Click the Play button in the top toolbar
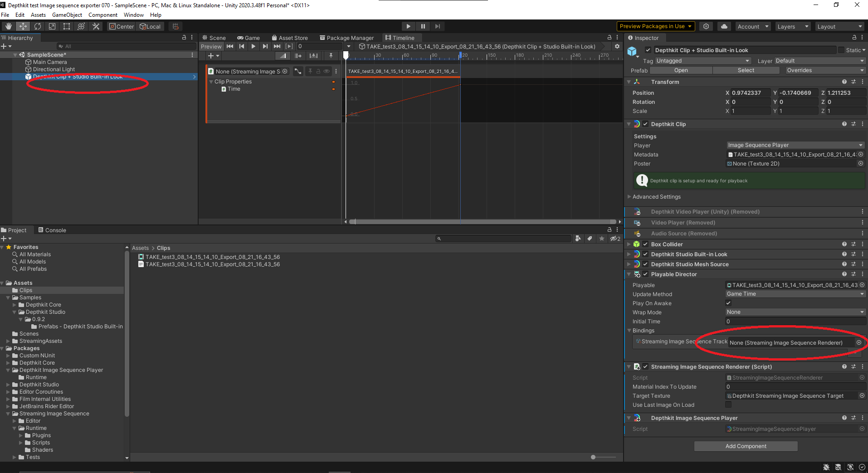Image resolution: width=868 pixels, height=473 pixels. (x=408, y=26)
